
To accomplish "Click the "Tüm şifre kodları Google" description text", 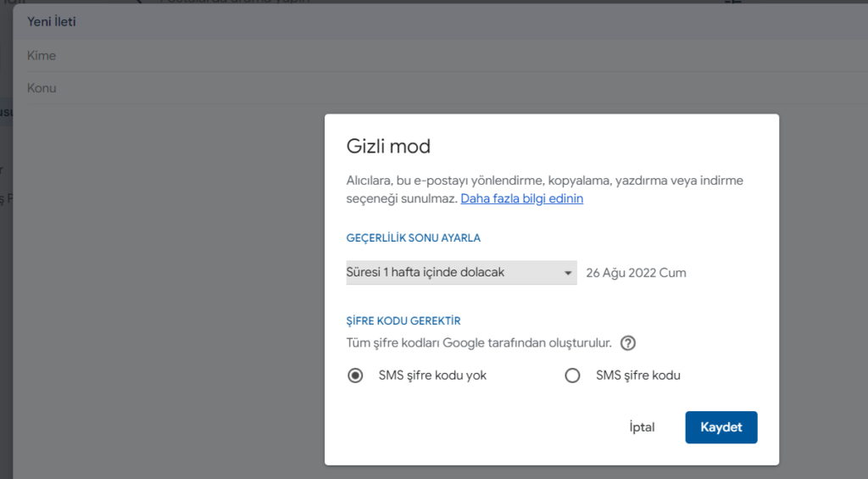I will click(479, 343).
